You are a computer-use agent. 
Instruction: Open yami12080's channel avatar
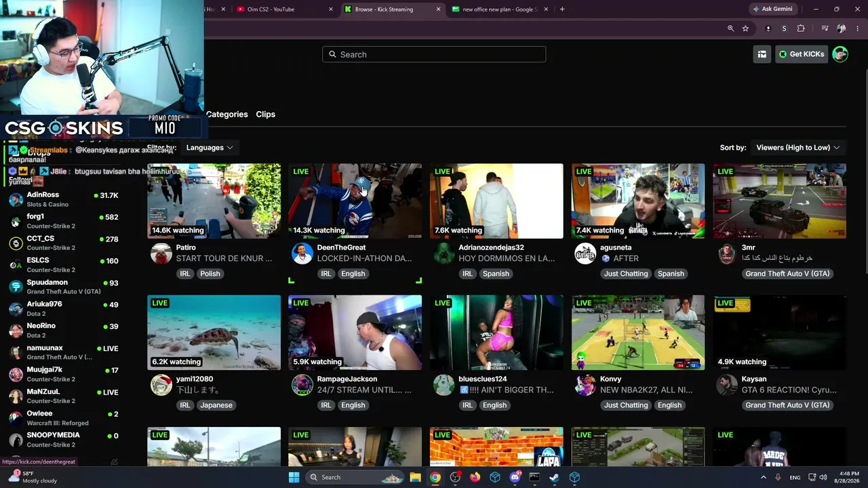pos(161,386)
